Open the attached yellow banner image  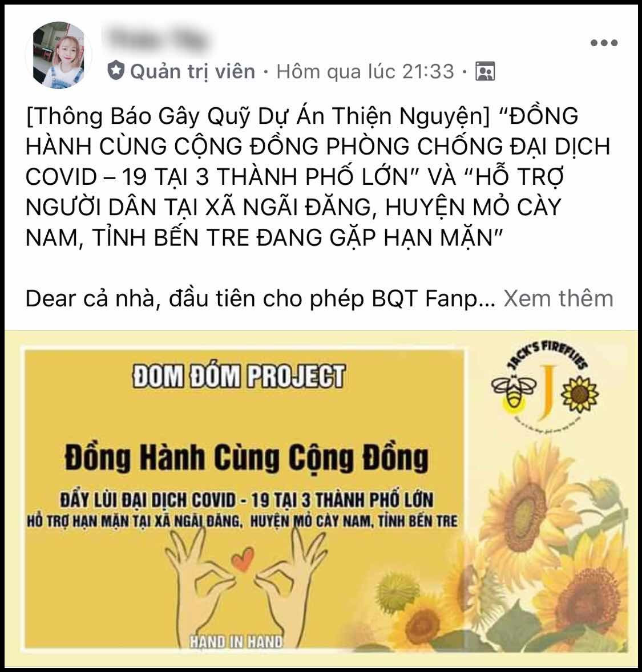[x=321, y=497]
